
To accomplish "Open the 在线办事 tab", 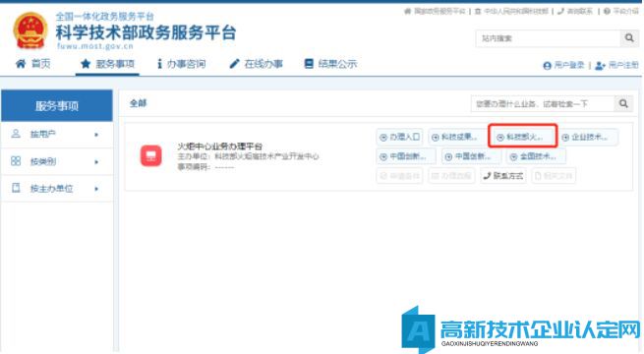I will [256, 64].
